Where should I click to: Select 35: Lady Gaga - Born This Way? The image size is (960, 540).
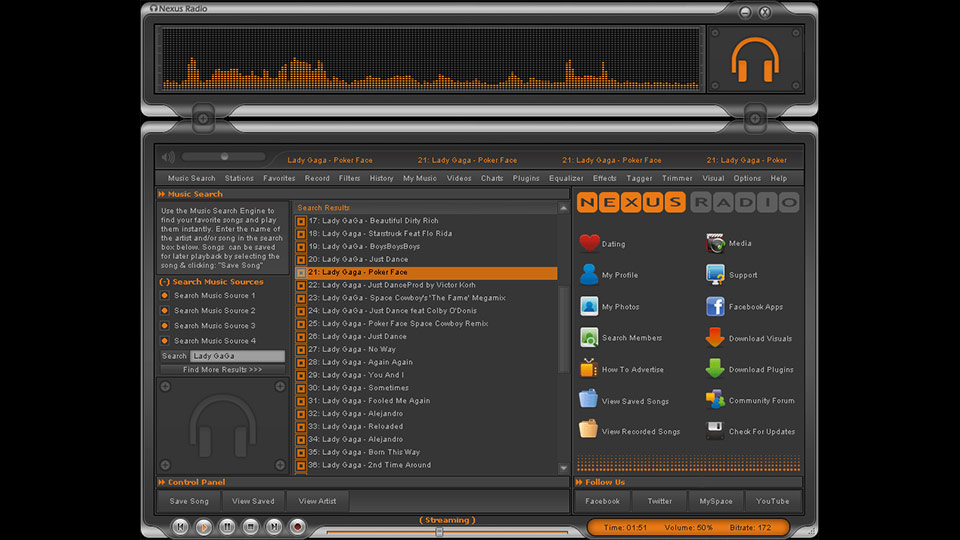click(x=426, y=452)
